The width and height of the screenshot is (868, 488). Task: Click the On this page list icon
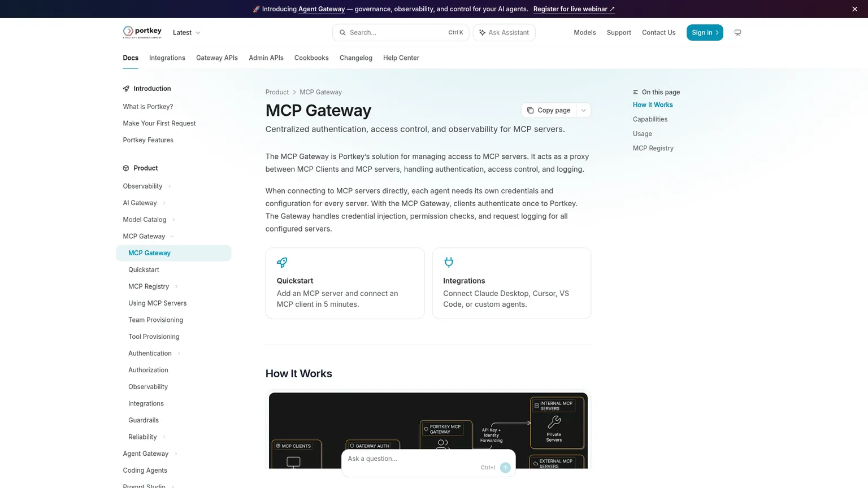pyautogui.click(x=636, y=92)
